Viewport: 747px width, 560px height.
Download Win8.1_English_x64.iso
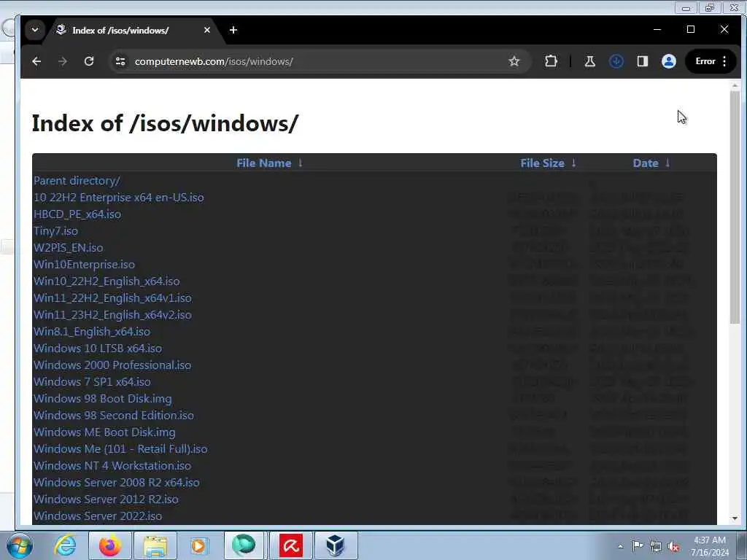pos(91,332)
